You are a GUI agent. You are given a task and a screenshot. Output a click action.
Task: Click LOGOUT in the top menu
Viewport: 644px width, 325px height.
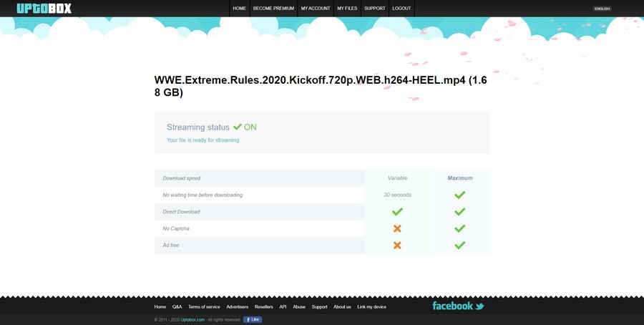(401, 8)
